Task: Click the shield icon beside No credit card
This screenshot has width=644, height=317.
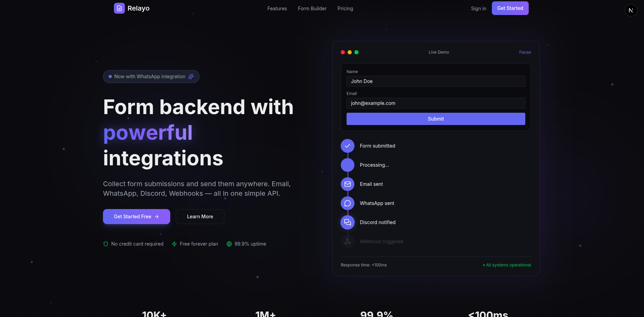Action: click(x=106, y=244)
